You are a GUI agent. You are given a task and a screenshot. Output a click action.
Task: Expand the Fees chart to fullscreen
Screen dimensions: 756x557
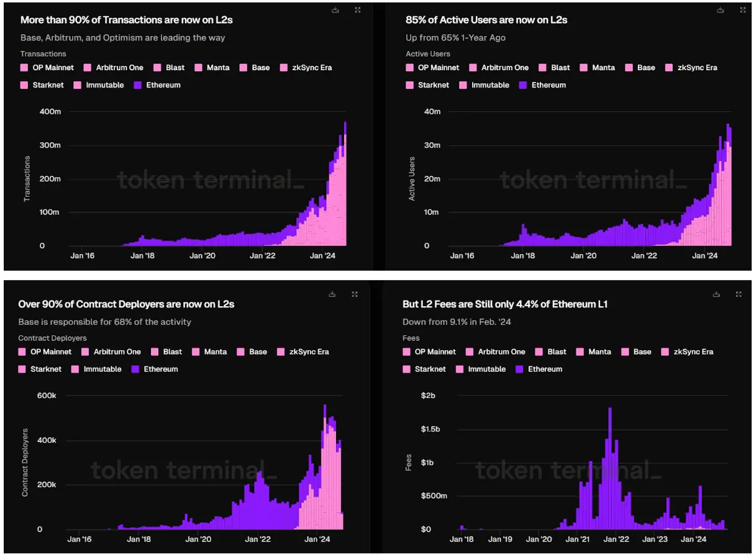(x=739, y=294)
